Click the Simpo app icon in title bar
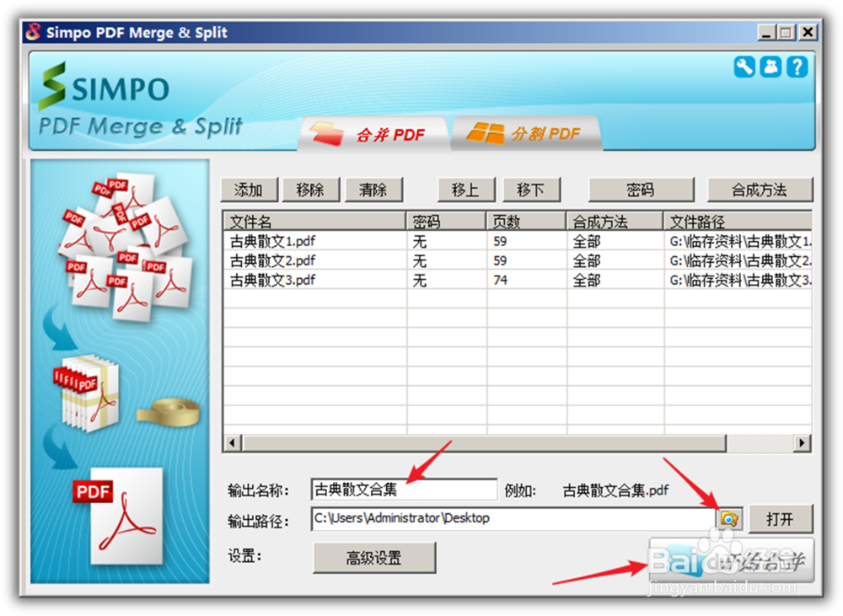 [34, 32]
